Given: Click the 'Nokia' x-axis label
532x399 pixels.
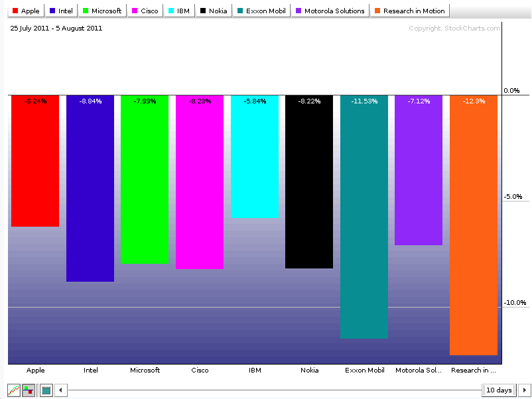Looking at the screenshot, I should 309,370.
